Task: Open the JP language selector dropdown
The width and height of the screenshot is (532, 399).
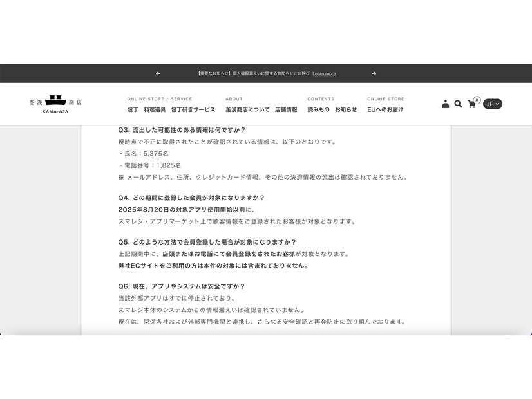Action: 491,104
